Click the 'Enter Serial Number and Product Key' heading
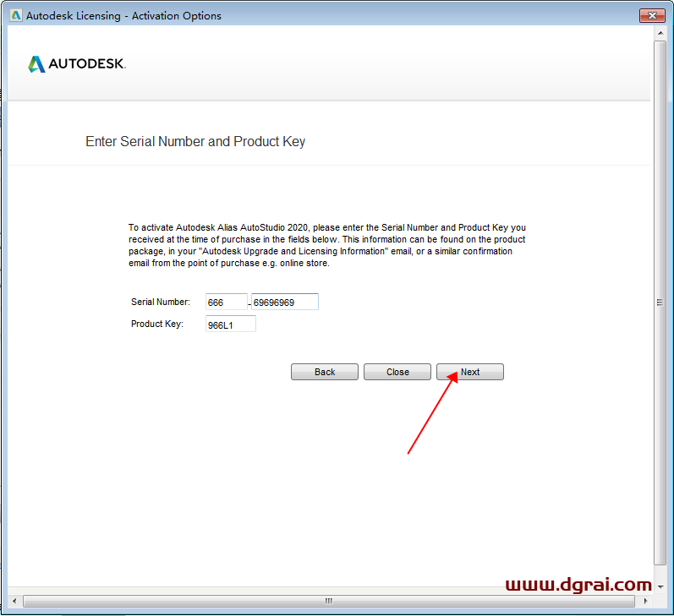Image resolution: width=674 pixels, height=616 pixels. point(195,141)
